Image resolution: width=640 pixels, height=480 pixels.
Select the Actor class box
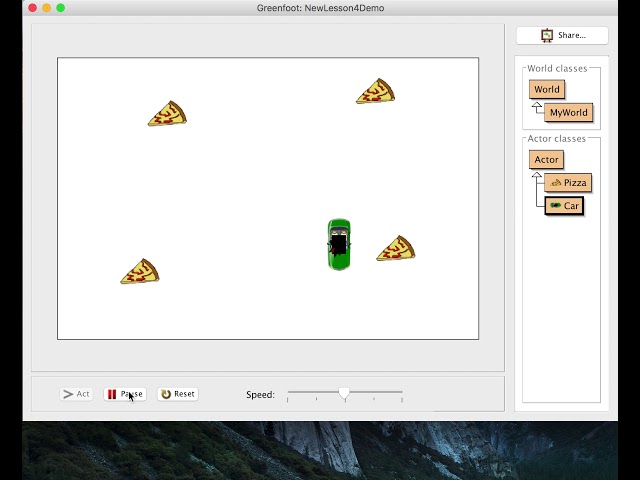coord(546,159)
